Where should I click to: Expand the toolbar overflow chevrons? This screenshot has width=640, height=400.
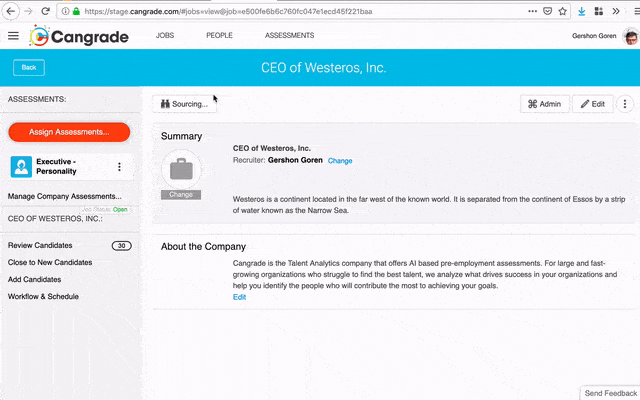click(x=616, y=11)
